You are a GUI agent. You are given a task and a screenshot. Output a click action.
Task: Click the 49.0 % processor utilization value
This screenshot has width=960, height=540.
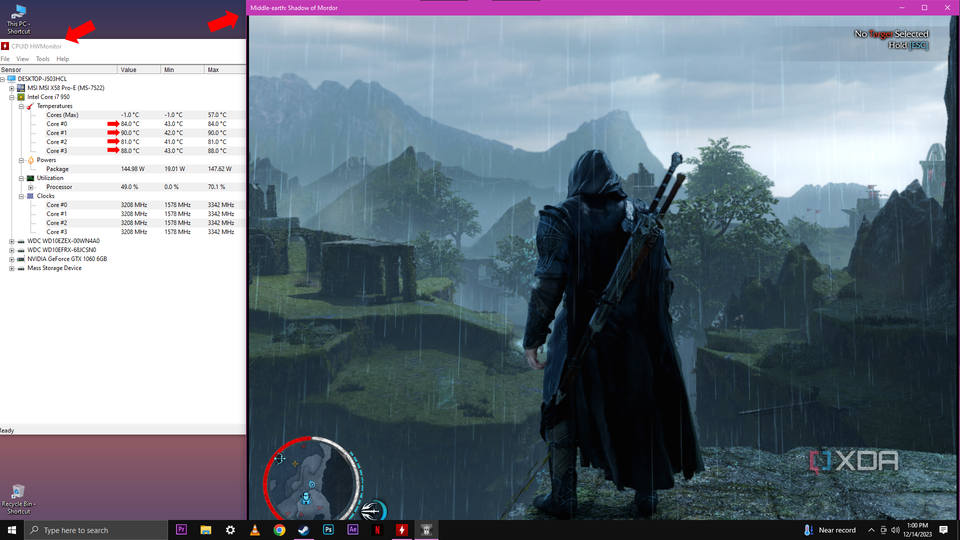129,187
